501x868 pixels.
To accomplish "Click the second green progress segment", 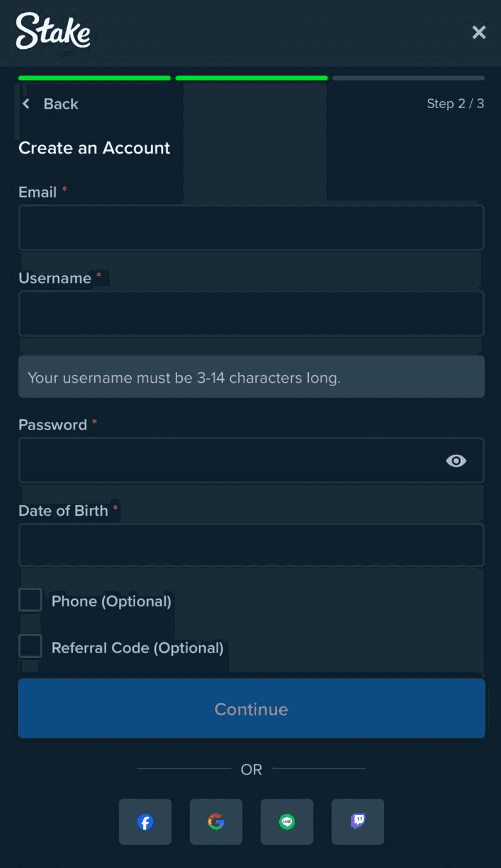I will pos(252,78).
